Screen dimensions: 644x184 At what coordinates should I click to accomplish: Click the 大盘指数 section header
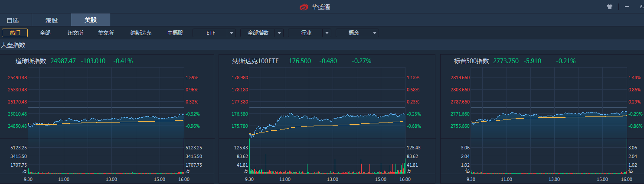coord(13,45)
